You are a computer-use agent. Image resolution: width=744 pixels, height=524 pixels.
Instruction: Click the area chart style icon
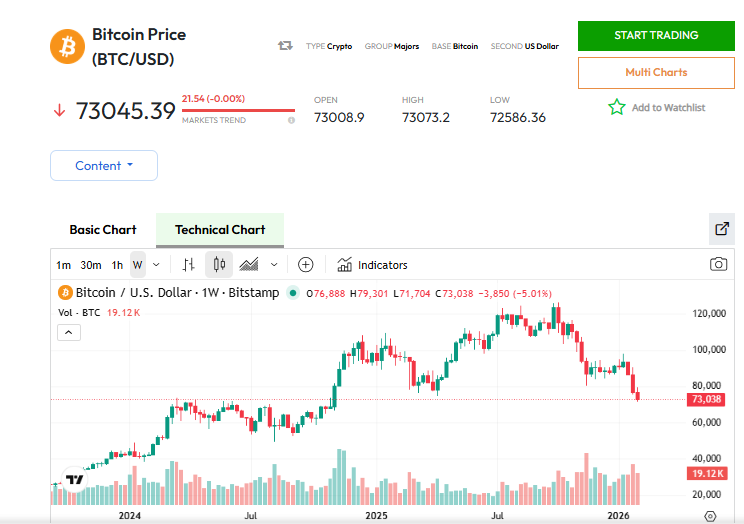250,265
